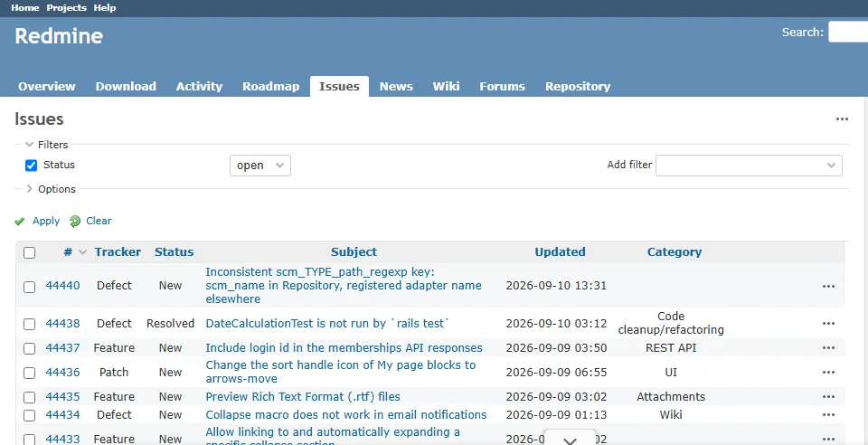Sort by the # column header

coord(68,251)
